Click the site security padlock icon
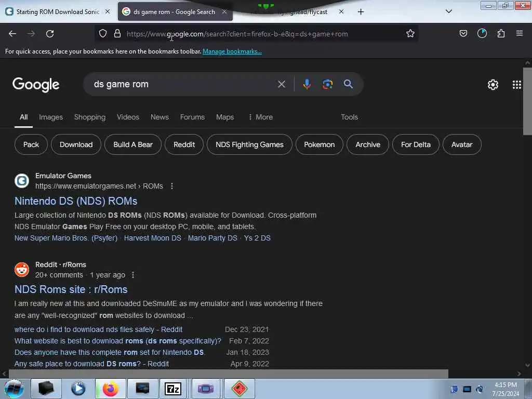Screen dimensions: 532x399 tap(117, 34)
